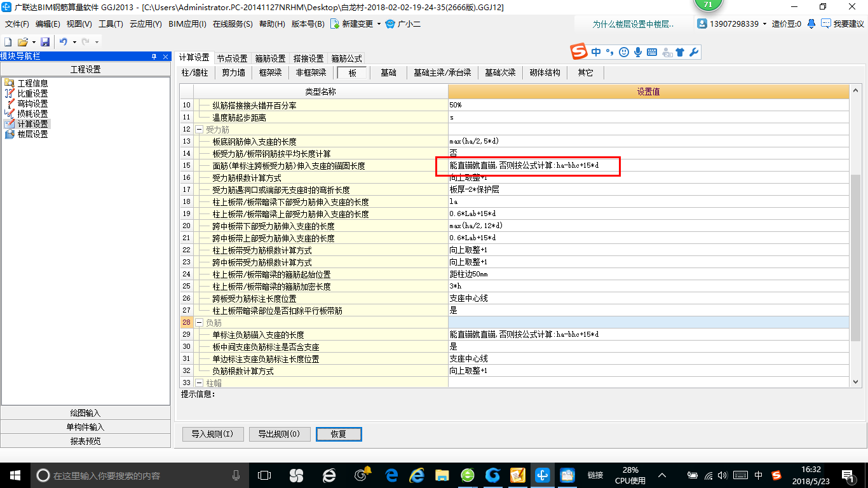
Task: Click the 广小二 assistant icon
Action: click(391, 24)
